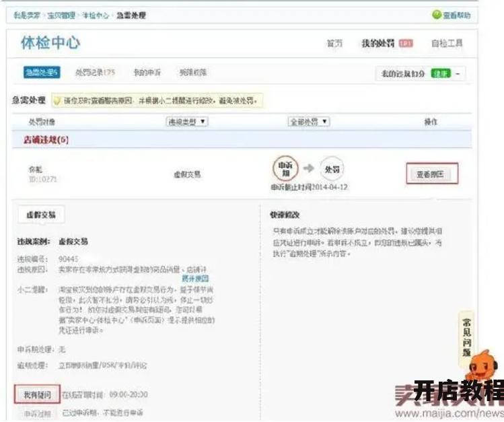Open the 常见问题 side tab
This screenshot has width=504, height=422.
(466, 337)
